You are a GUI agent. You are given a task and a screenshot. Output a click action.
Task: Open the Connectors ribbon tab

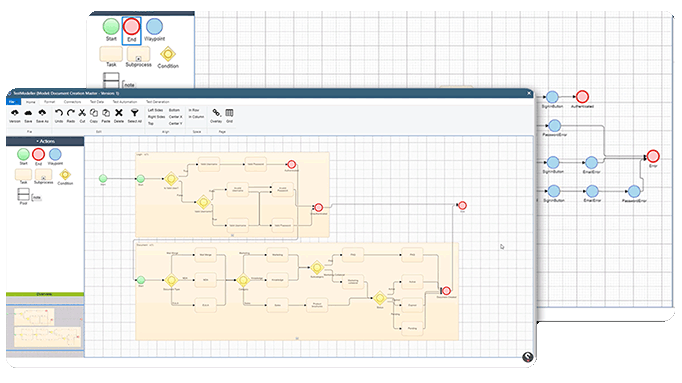tap(72, 102)
